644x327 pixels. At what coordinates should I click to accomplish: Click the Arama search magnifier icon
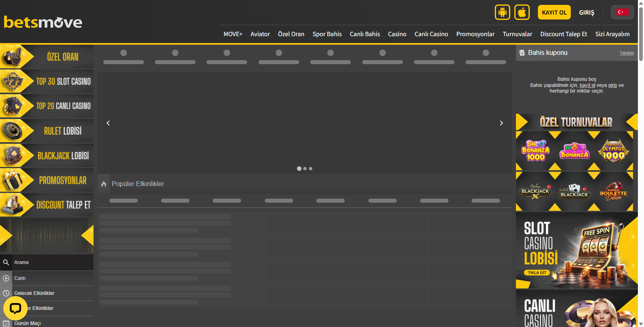pyautogui.click(x=6, y=262)
